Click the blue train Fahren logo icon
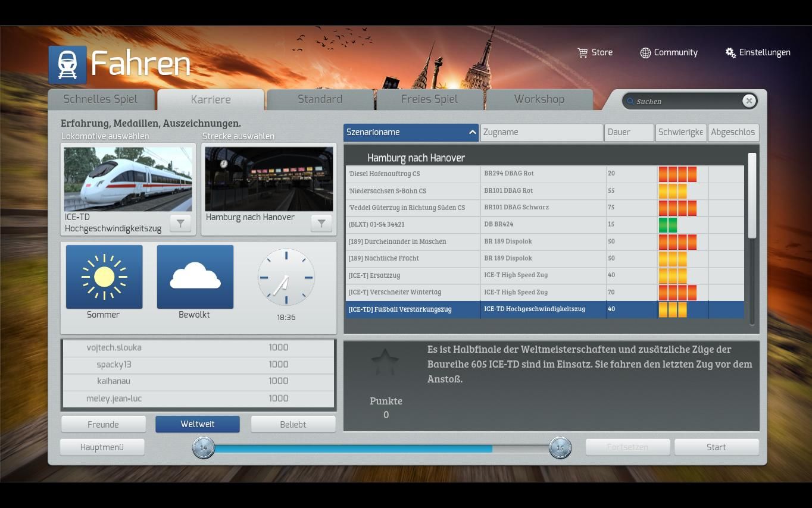Viewport: 812px width, 508px height. point(68,64)
